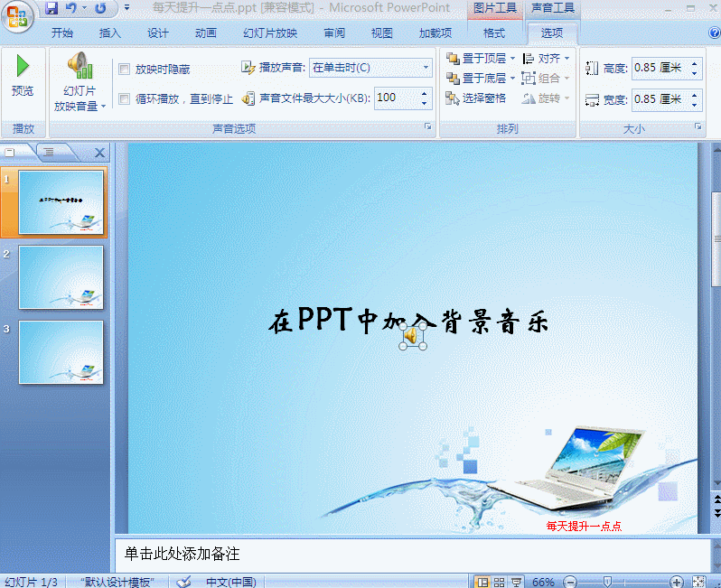Open the 加载项 tab
Image resolution: width=721 pixels, height=588 pixels.
435,33
